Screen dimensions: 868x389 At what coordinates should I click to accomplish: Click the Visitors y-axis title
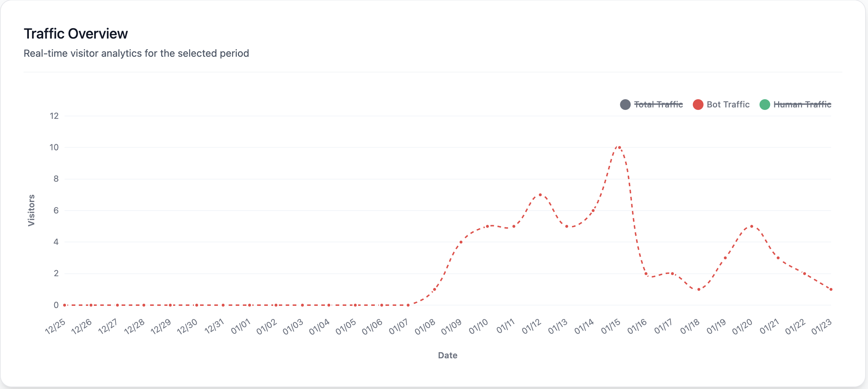[31, 210]
